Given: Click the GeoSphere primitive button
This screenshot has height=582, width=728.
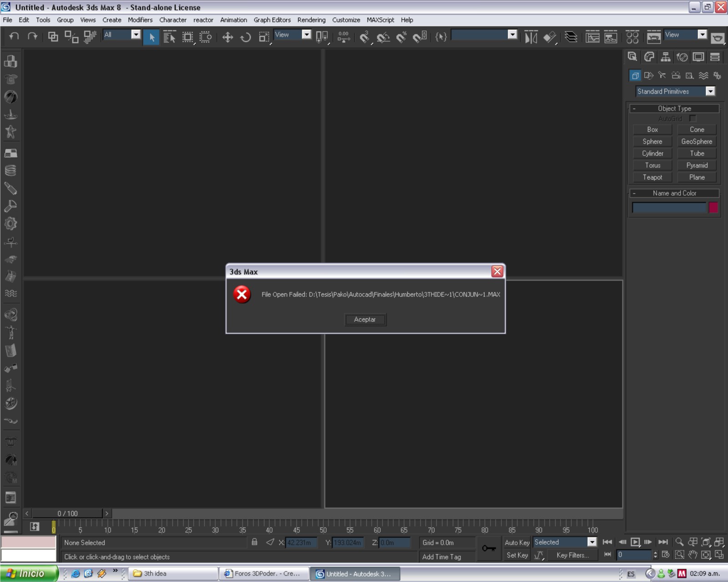Looking at the screenshot, I should click(x=697, y=141).
